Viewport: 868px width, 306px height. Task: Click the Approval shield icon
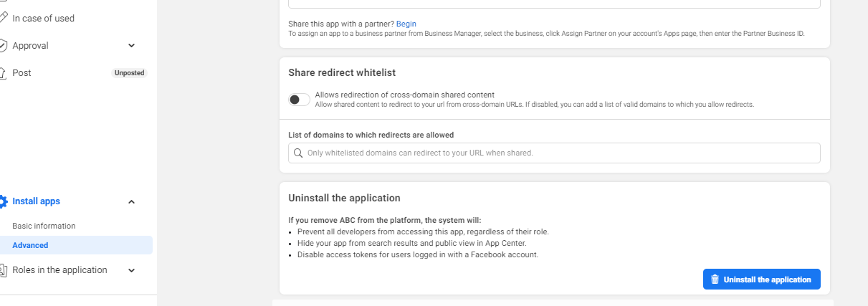(4, 46)
